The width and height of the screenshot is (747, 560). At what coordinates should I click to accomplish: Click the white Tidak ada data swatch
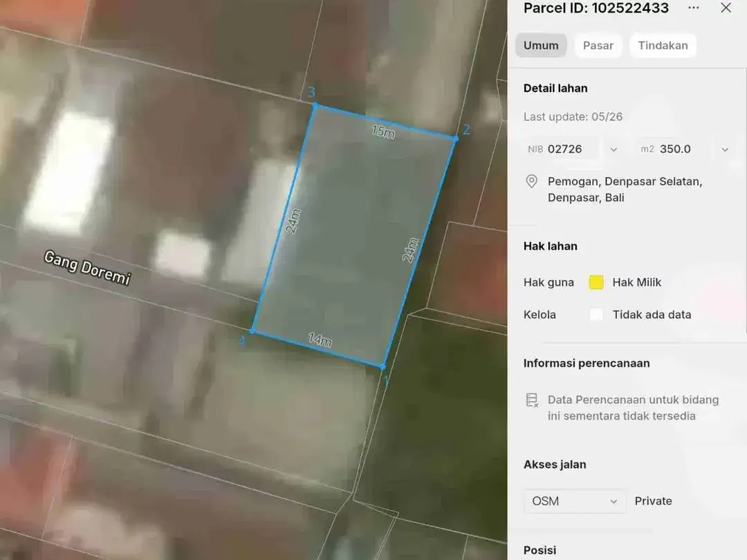[596, 315]
